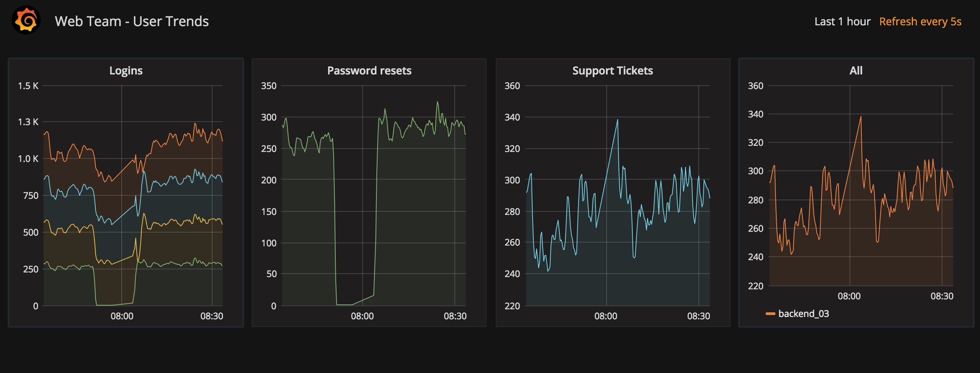Open the Web Team - User Trends dashboard title
980x373 pixels.
pos(132,21)
